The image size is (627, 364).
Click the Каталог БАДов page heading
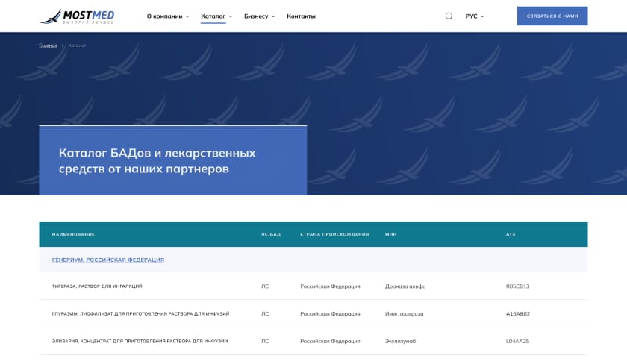(x=157, y=160)
